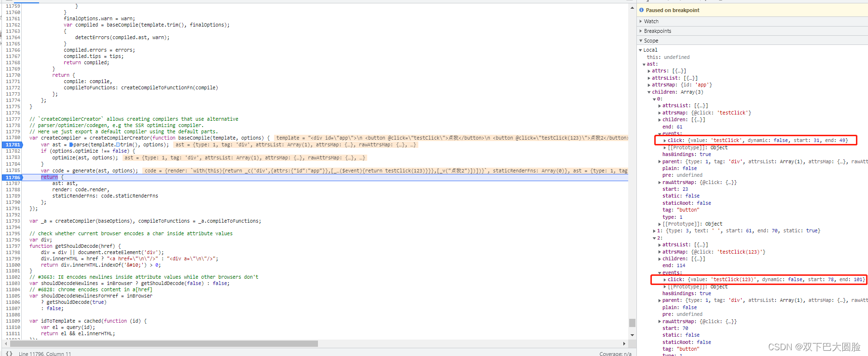Expand the attrs: [{…}] node

[649, 71]
